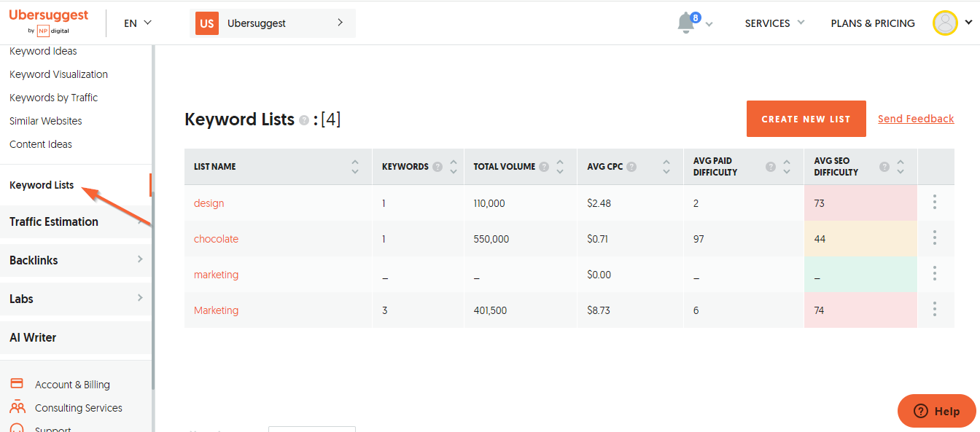Viewport: 980px width, 432px height.
Task: Click the Account & Billing card icon
Action: pos(17,384)
